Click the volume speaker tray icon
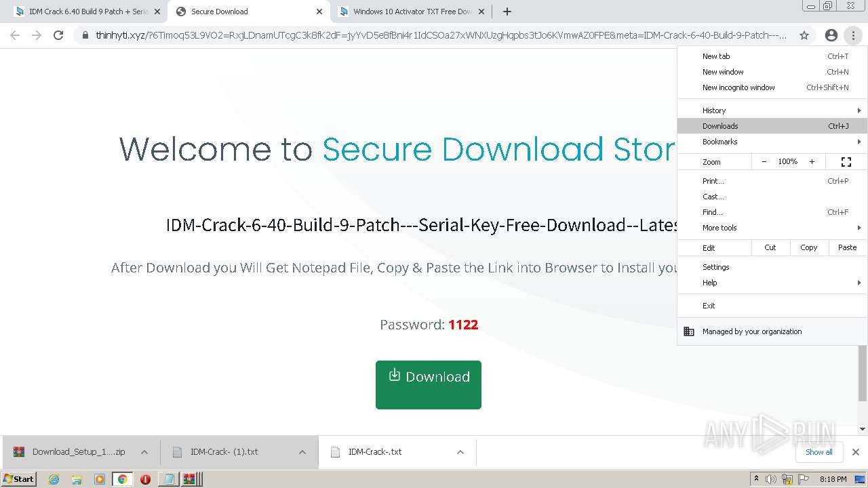The height and width of the screenshot is (488, 868). coord(771,479)
